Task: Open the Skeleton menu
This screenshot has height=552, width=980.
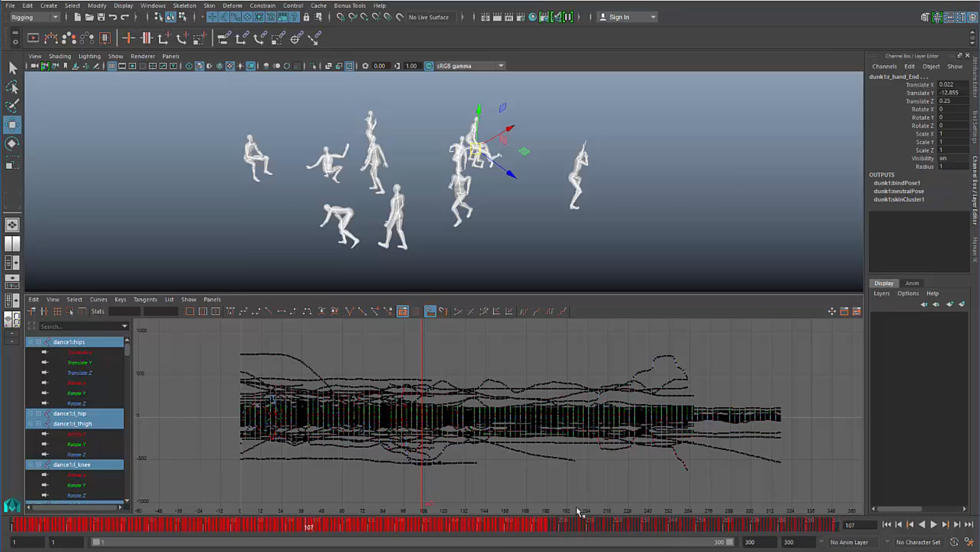Action: point(184,6)
